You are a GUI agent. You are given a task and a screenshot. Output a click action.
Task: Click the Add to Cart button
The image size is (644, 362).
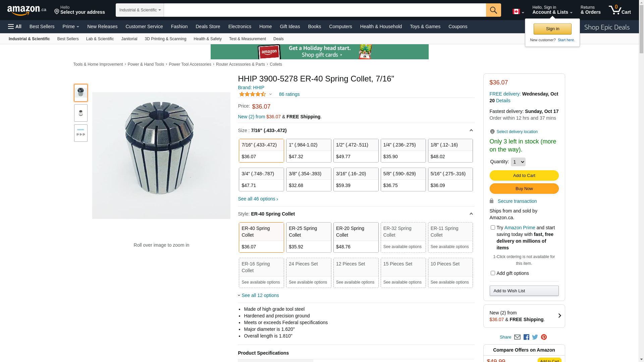(524, 175)
